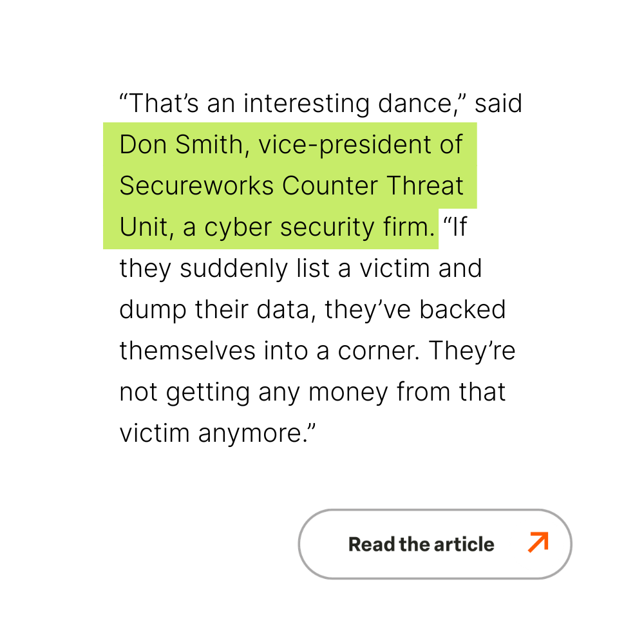Viewport: 644px width, 644px height.
Task: Click the word "said" in the first line
Action: (498, 104)
